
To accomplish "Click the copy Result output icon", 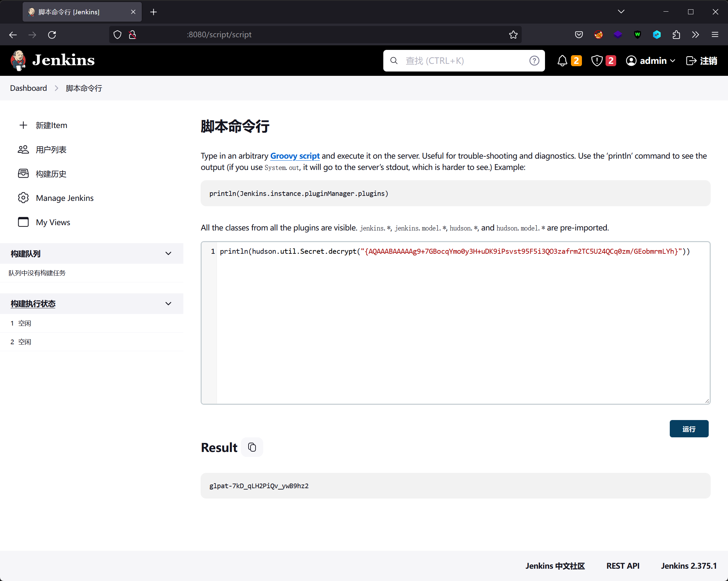I will pyautogui.click(x=252, y=447).
